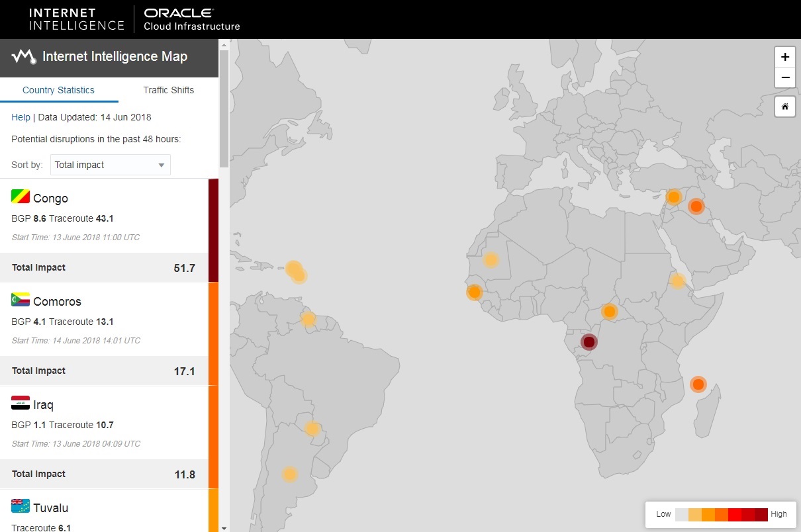
Task: Click the Oracle Cloud Infrastructure logo
Action: click(x=191, y=19)
